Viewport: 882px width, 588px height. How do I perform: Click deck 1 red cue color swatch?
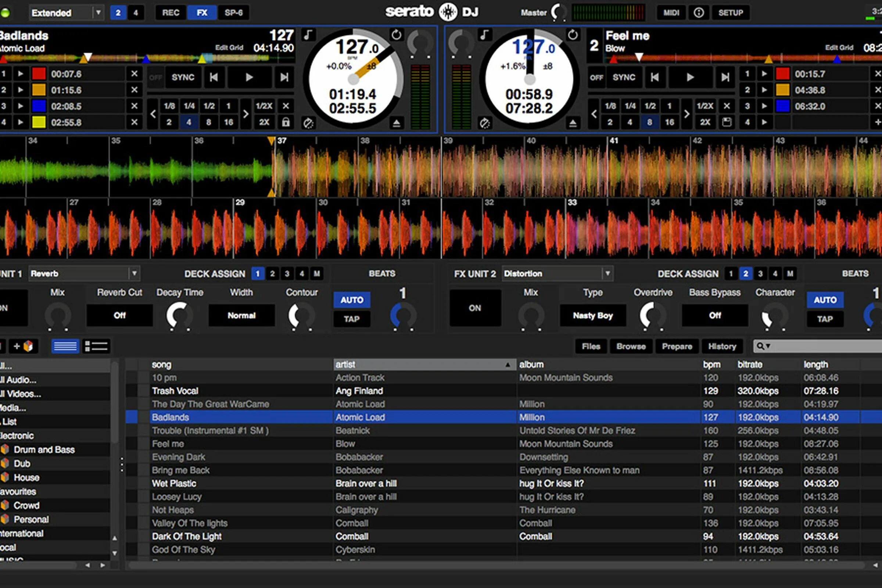(x=39, y=74)
